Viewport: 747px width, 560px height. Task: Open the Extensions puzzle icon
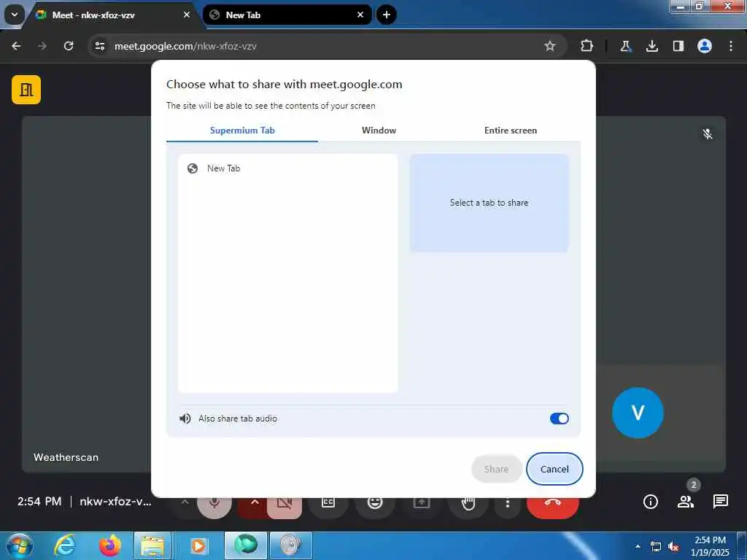pos(587,46)
